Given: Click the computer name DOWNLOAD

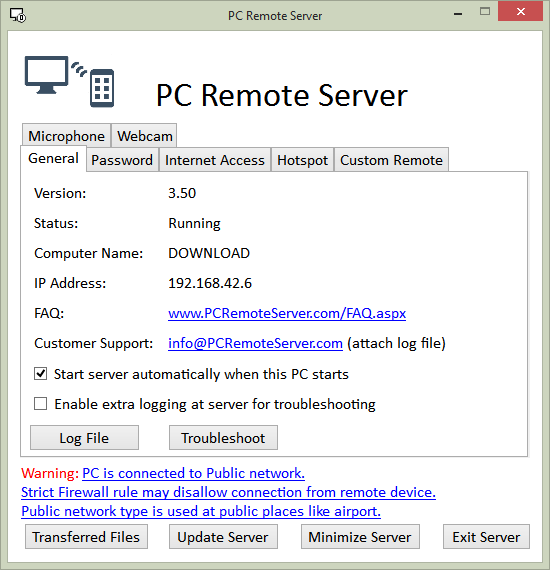Looking at the screenshot, I should coord(209,253).
